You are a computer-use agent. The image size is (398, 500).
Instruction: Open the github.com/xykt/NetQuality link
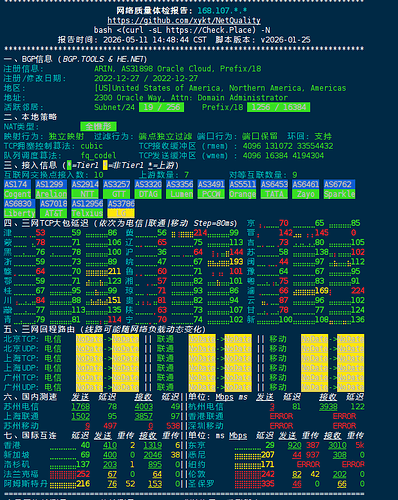pos(184,20)
